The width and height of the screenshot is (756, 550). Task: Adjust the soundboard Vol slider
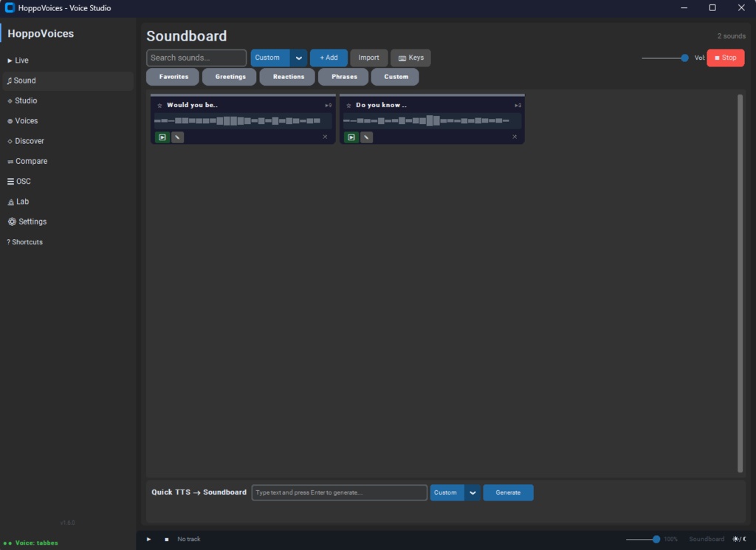(x=665, y=58)
